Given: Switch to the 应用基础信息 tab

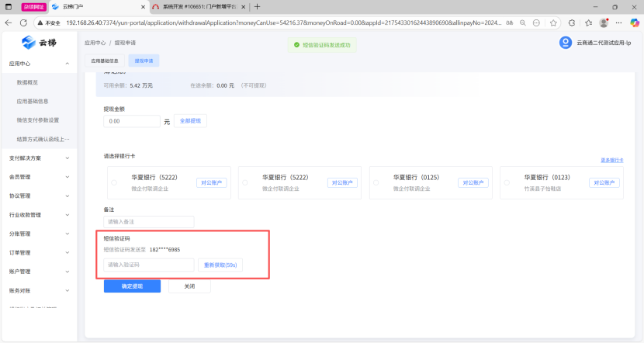Looking at the screenshot, I should (x=105, y=60).
